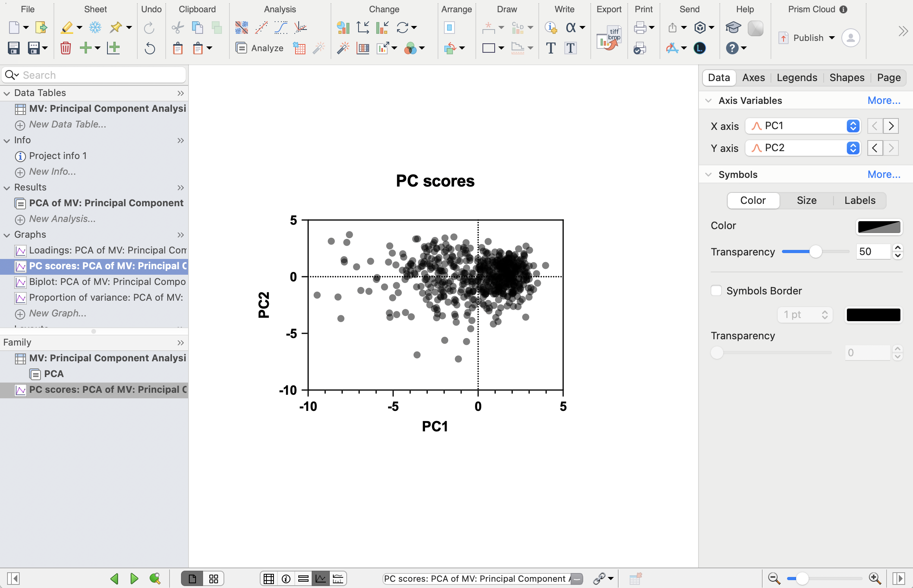913x588 pixels.
Task: Switch symbols option to Labels
Action: pos(860,200)
